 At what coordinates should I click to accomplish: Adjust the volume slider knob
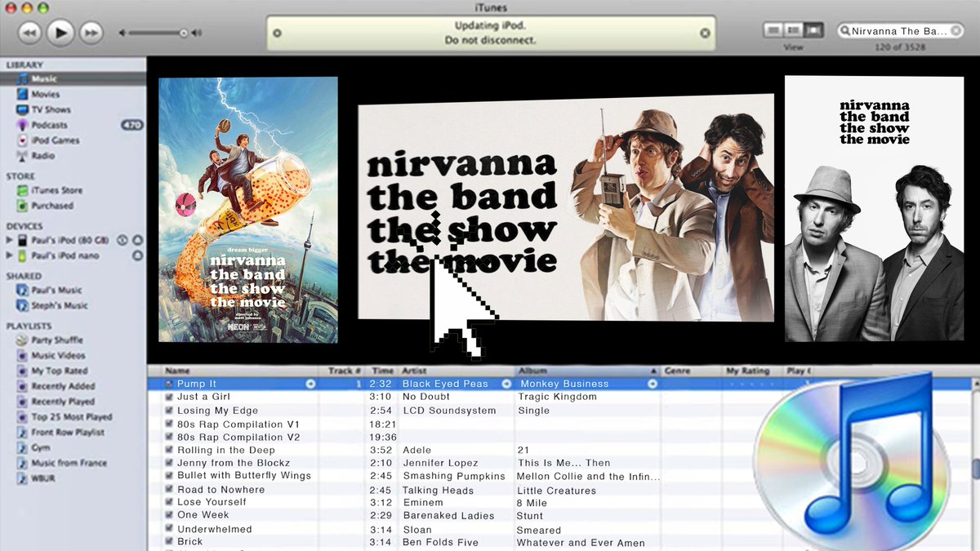click(184, 33)
